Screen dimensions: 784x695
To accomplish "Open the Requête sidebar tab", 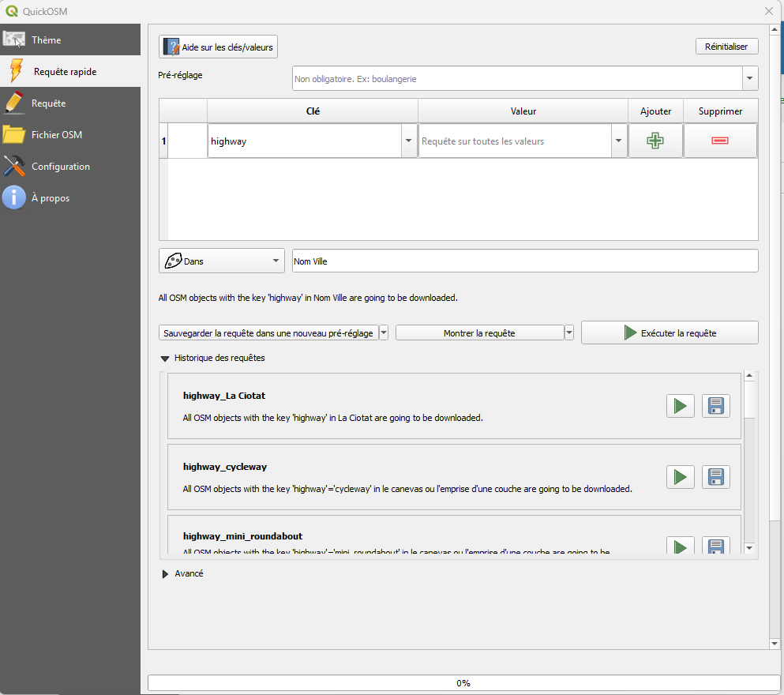I will (70, 103).
